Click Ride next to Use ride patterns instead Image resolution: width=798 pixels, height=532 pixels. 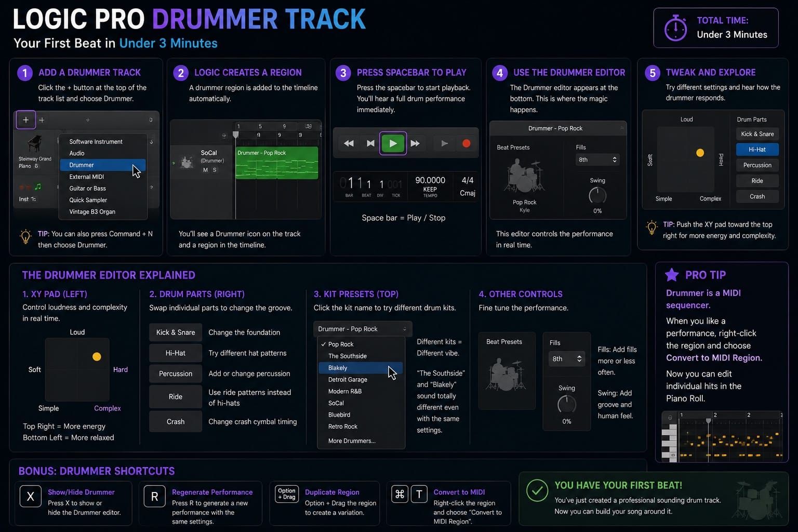pyautogui.click(x=176, y=397)
